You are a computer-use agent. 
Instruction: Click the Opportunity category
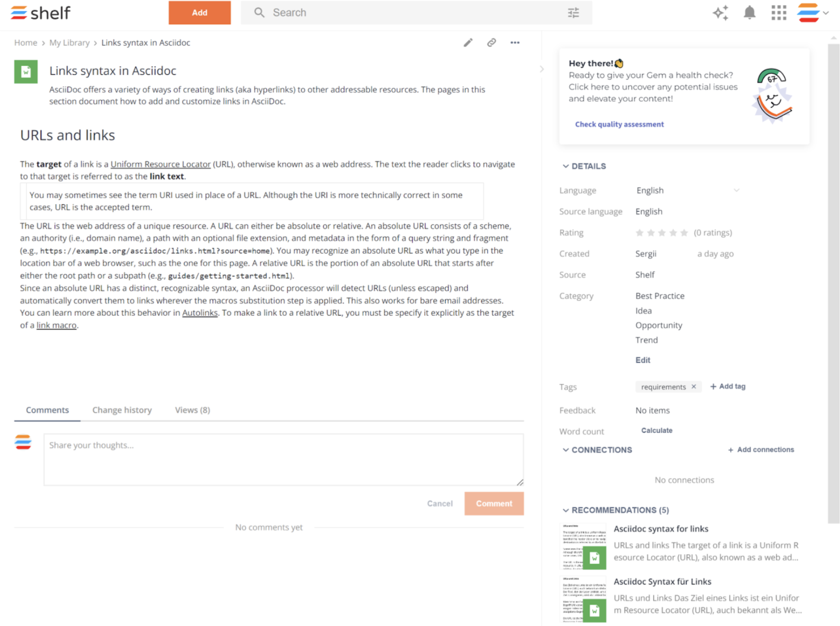pos(659,325)
